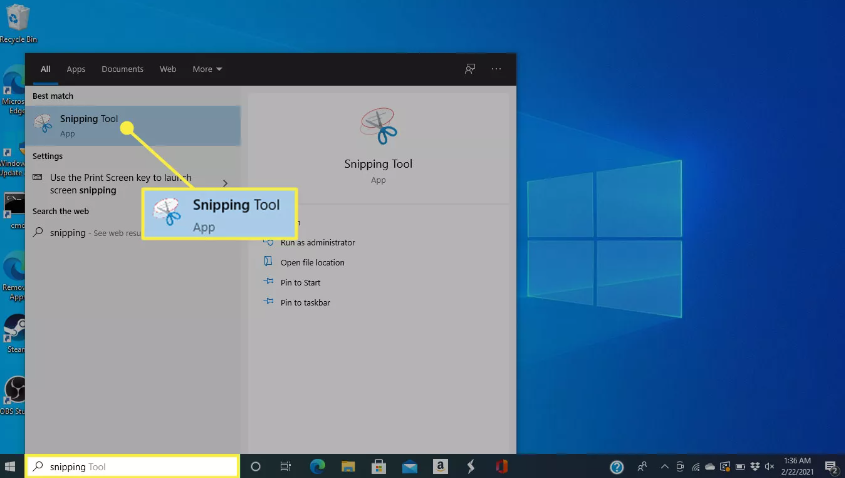845x478 pixels.
Task: Launch Microsoft Store from the taskbar
Action: click(379, 466)
